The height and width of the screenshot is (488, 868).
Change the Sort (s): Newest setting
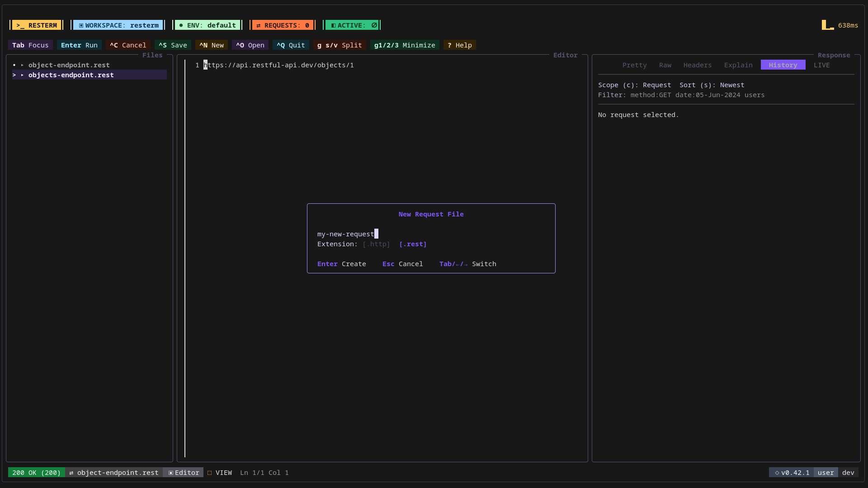pyautogui.click(x=712, y=85)
